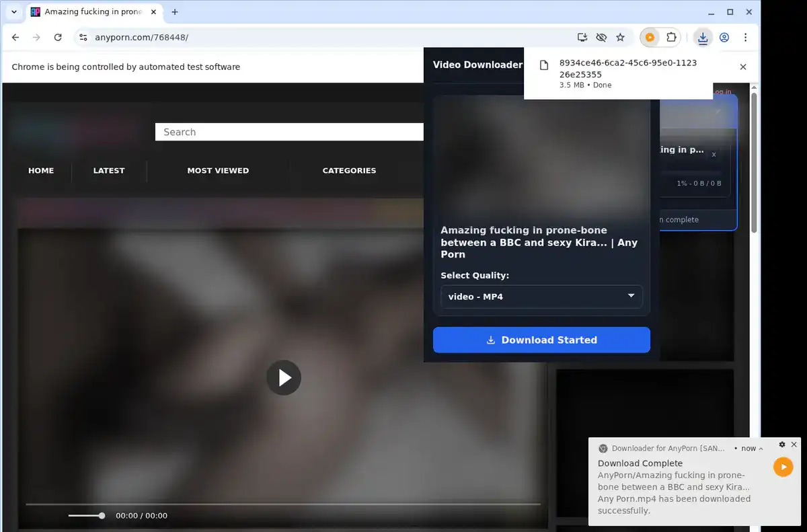Expand the Select Quality dropdown

click(541, 297)
